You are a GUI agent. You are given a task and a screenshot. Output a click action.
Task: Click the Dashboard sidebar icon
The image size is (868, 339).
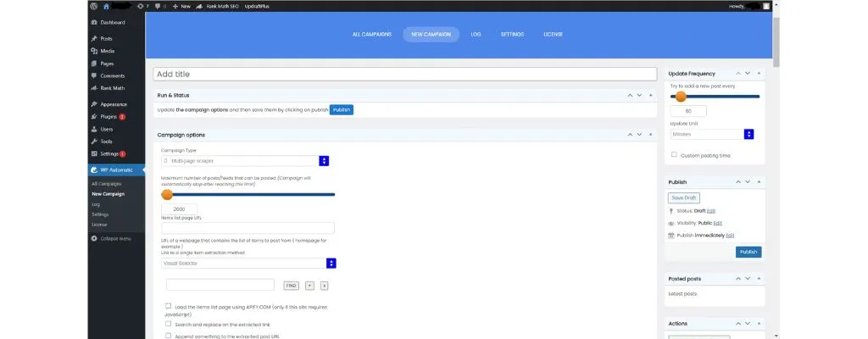coord(94,23)
